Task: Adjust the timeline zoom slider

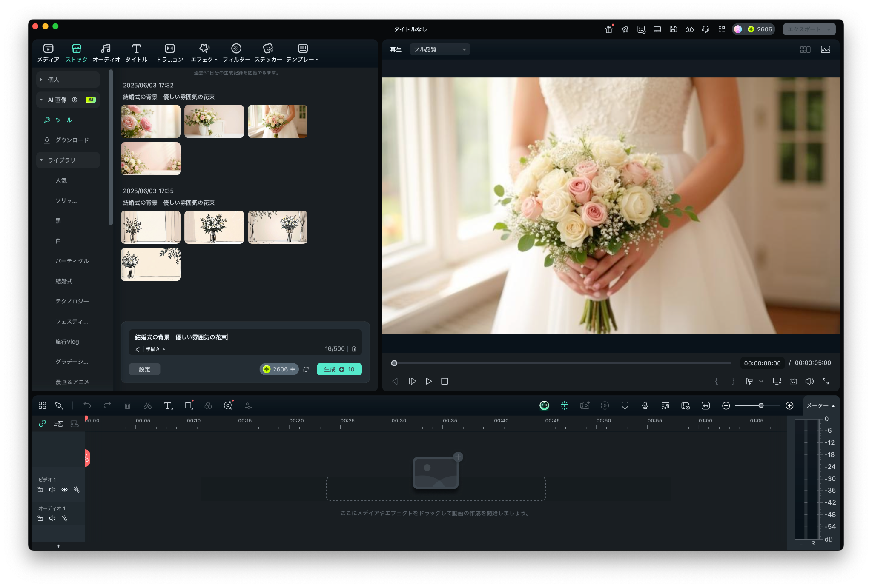Action: (x=757, y=405)
